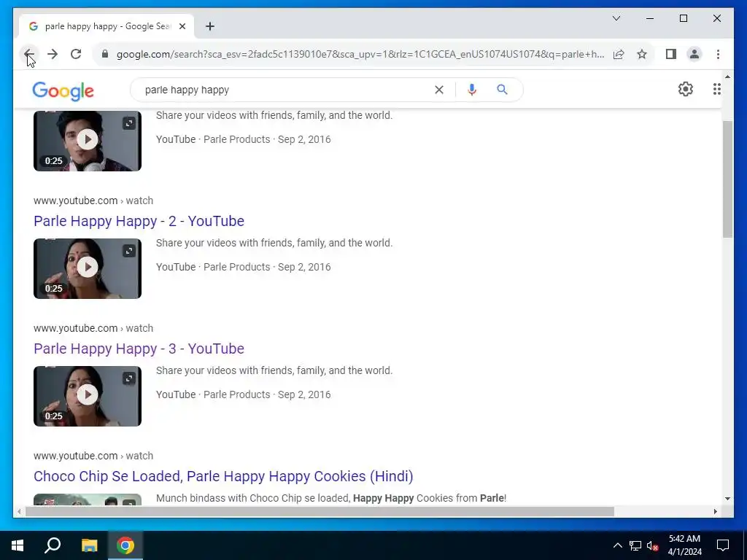Screen dimensions: 747x560
Task: Click the browser forward arrow
Action: 53,54
